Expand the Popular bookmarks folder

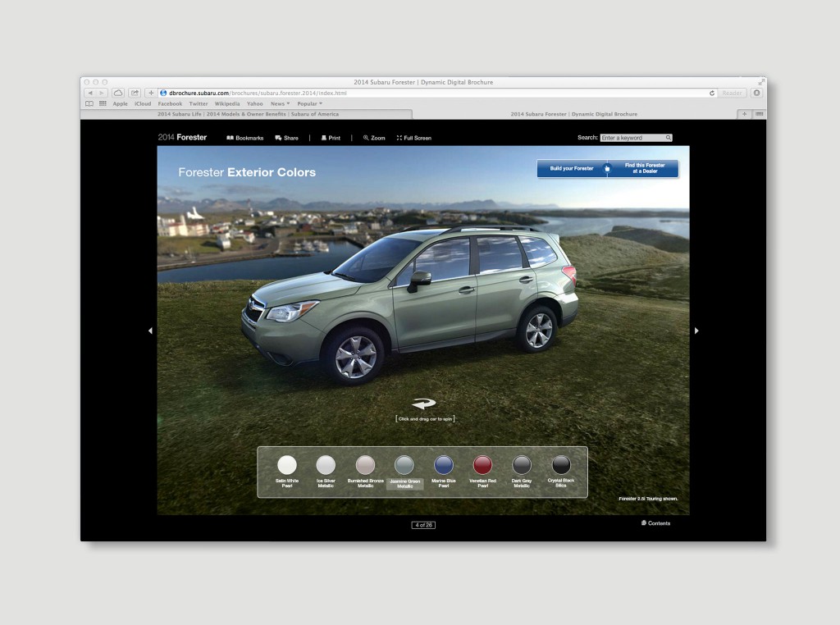[309, 104]
